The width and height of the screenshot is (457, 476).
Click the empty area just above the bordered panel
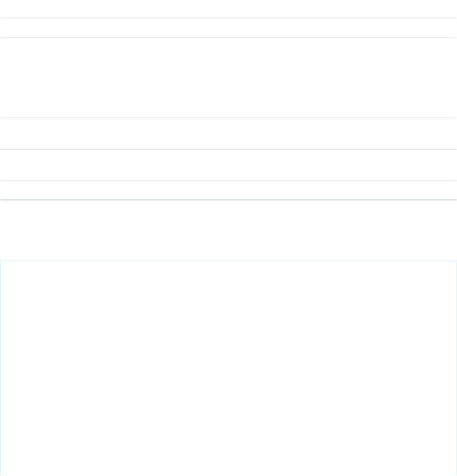click(x=228, y=230)
